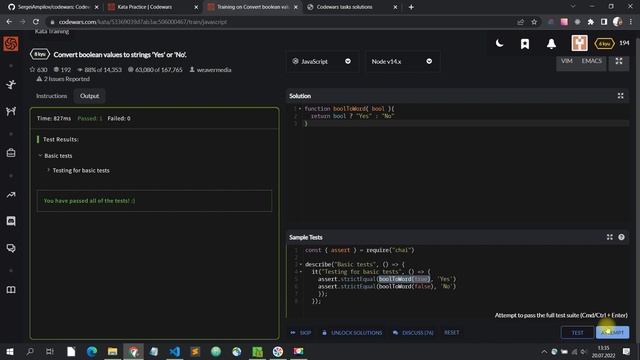Open the Practice (martial arts) sidebar icon
The width and height of the screenshot is (640, 360).
pos(11,84)
